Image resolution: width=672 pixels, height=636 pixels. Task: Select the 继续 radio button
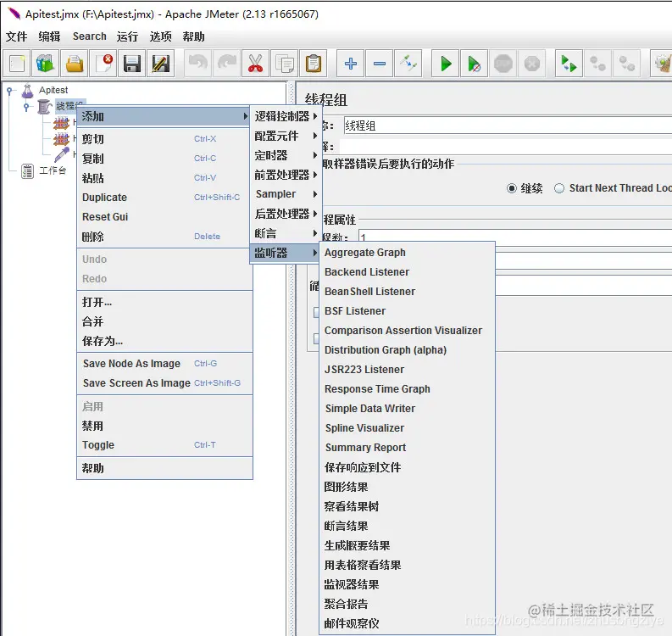click(x=512, y=188)
